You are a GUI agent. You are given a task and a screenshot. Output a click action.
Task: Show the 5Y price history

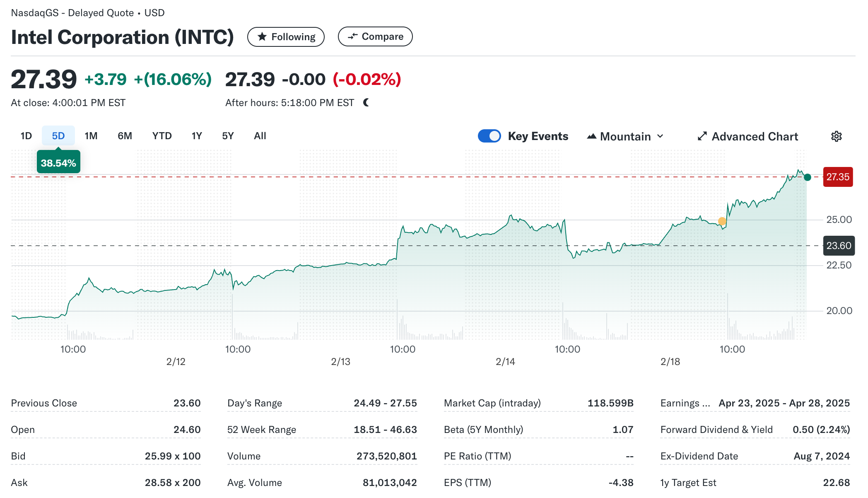click(x=228, y=136)
